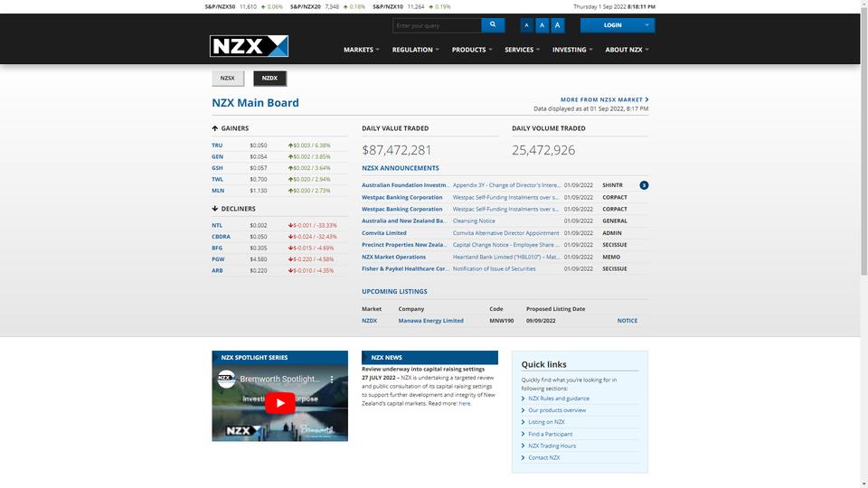Click Daily Value Traded figure $87,472,281

pyautogui.click(x=396, y=150)
